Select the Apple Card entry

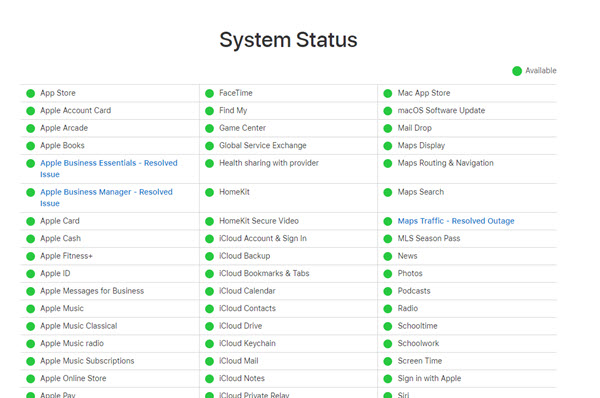(x=60, y=221)
